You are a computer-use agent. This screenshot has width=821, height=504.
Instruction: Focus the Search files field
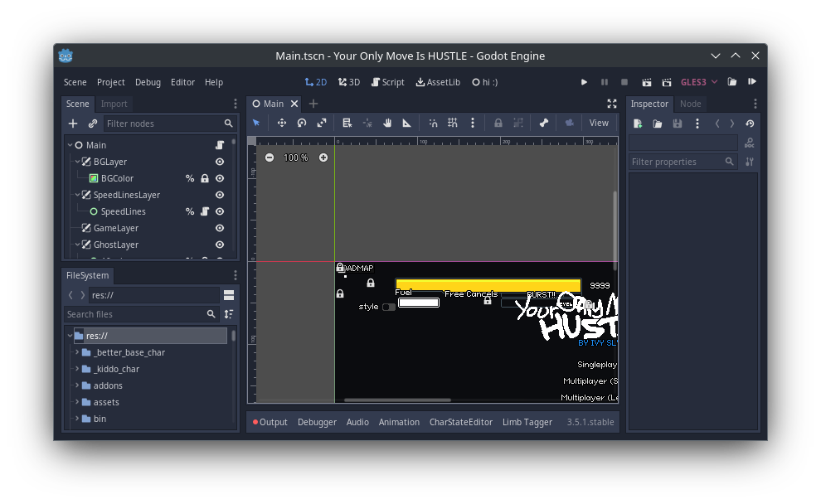pos(141,314)
